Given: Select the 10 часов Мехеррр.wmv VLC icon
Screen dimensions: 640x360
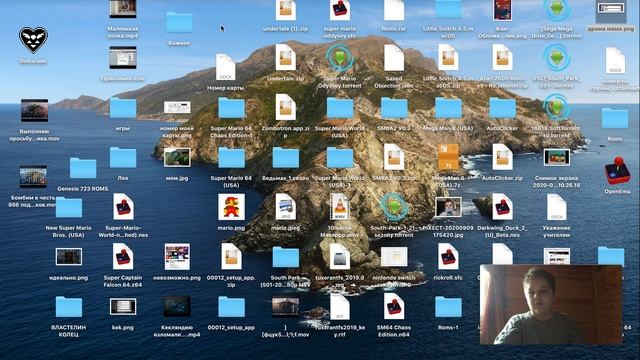Looking at the screenshot, I should click(x=340, y=207).
